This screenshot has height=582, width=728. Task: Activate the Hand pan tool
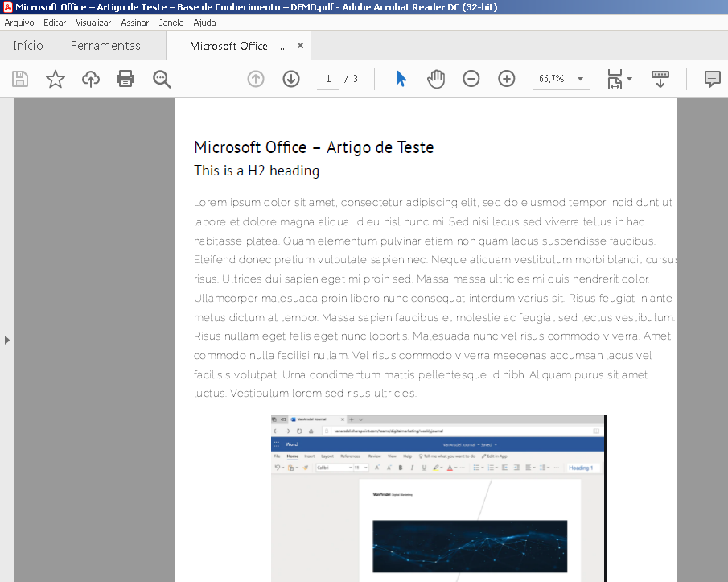[x=436, y=79]
